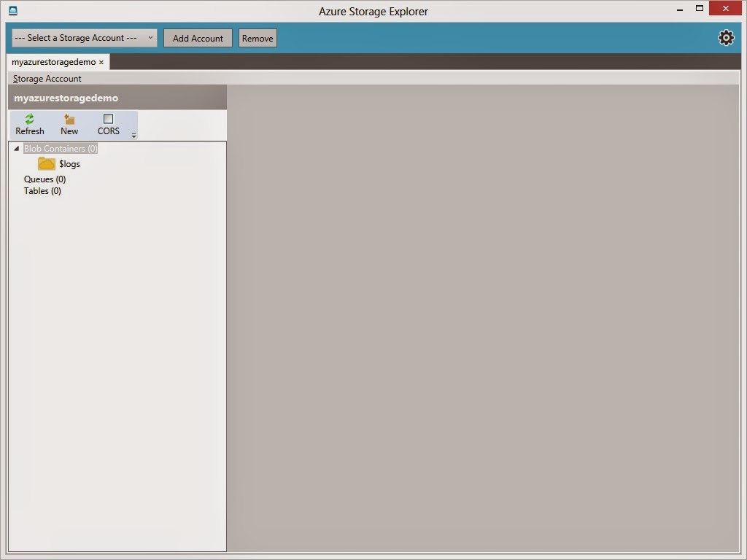
Task: Open CORS settings icon
Action: coord(109,119)
